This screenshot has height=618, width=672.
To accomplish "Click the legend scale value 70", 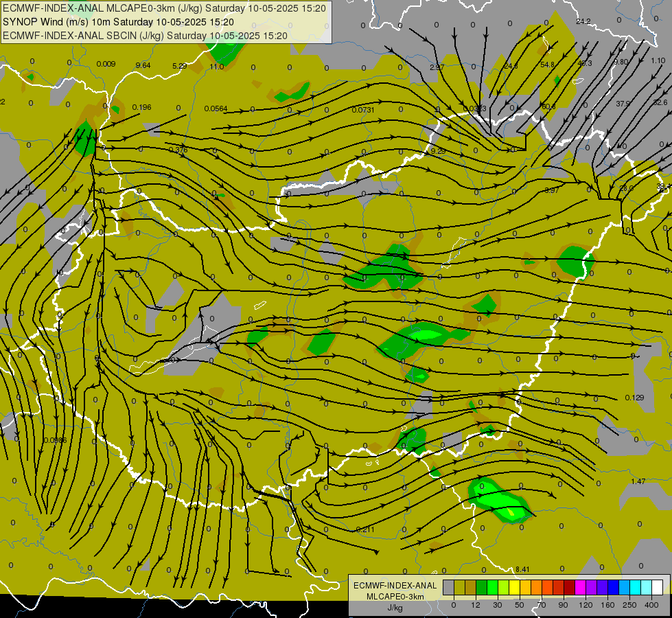I will [x=542, y=605].
